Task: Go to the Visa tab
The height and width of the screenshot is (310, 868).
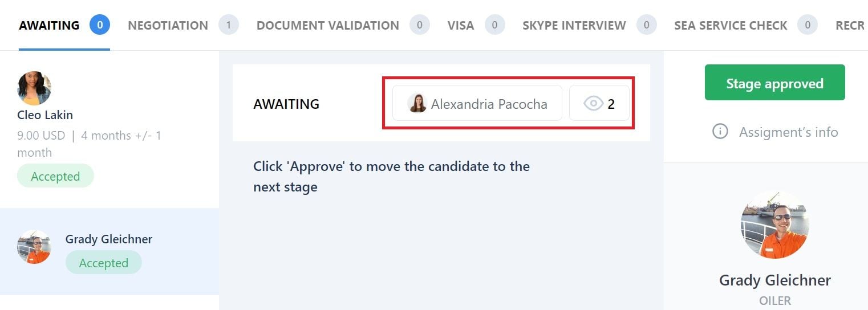Action: [461, 26]
